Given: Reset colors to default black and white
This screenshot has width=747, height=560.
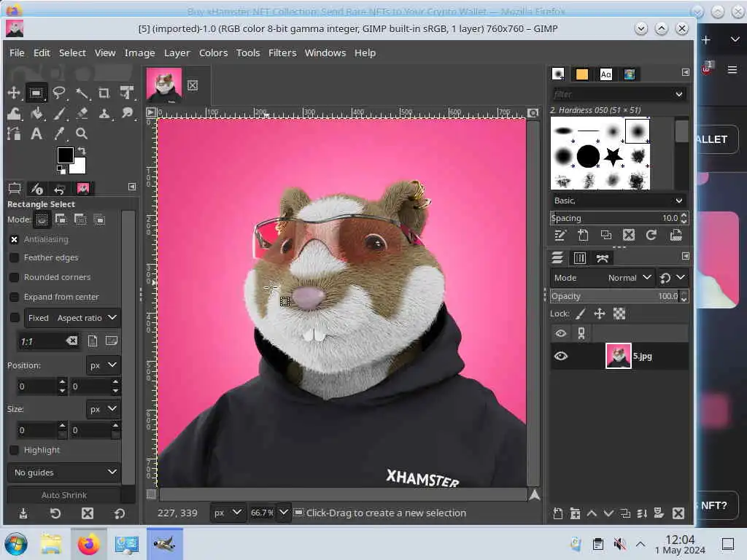Looking at the screenshot, I should (x=61, y=169).
